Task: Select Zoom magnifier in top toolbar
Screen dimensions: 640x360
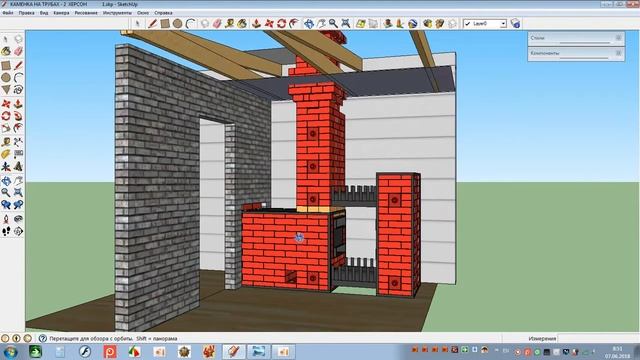Action: coord(333,24)
